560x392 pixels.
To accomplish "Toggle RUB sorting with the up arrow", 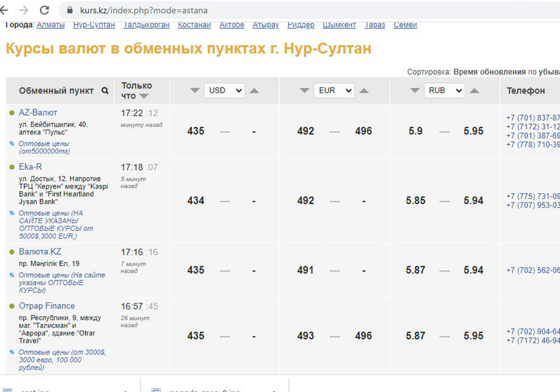I will click(x=474, y=90).
